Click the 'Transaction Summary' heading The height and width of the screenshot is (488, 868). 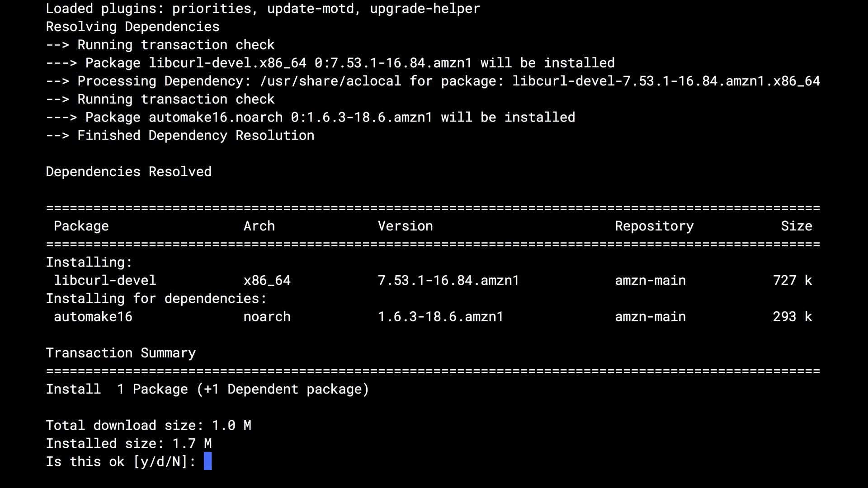click(121, 353)
